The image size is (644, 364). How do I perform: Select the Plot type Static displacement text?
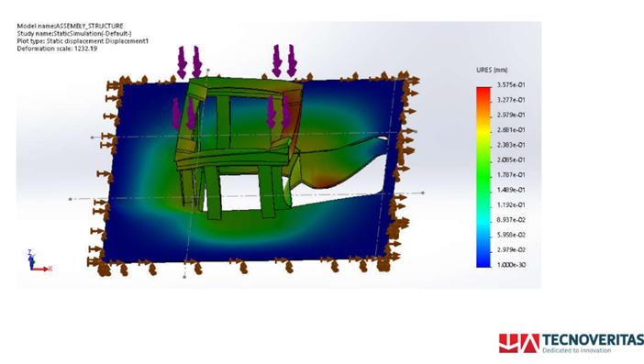83,41
